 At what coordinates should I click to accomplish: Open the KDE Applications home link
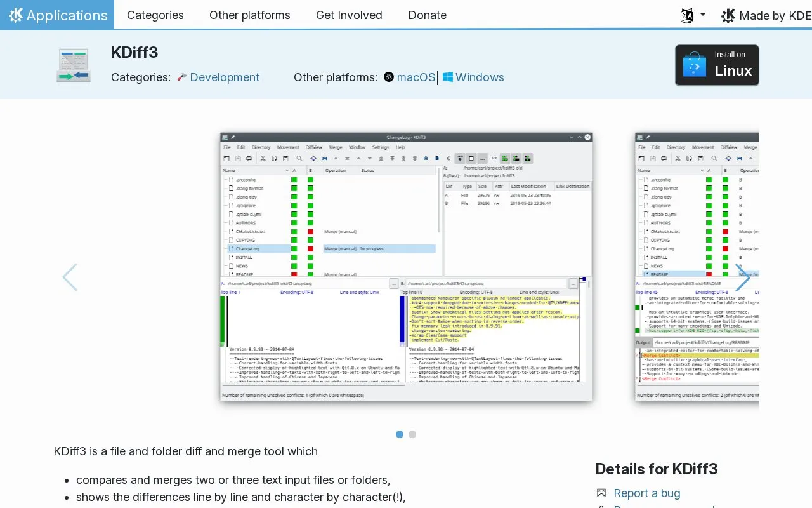click(57, 15)
